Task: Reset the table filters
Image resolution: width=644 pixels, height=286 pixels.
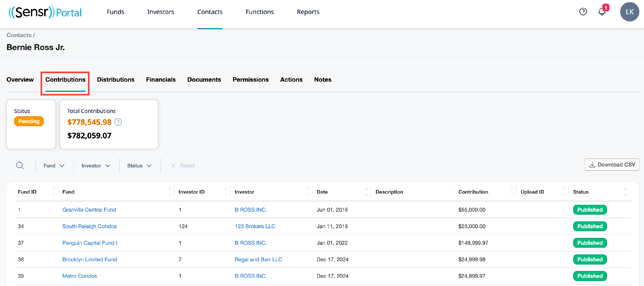Action: 183,166
